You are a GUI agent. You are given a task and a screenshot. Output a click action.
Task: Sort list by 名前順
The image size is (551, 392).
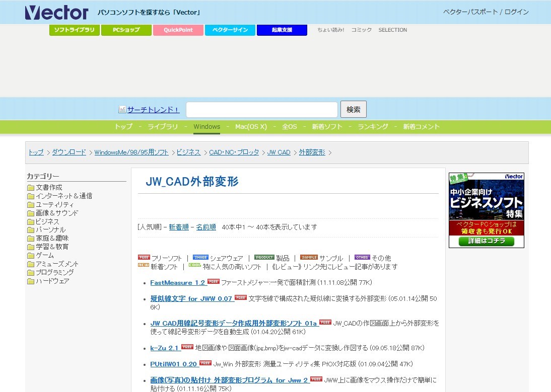pyautogui.click(x=206, y=227)
